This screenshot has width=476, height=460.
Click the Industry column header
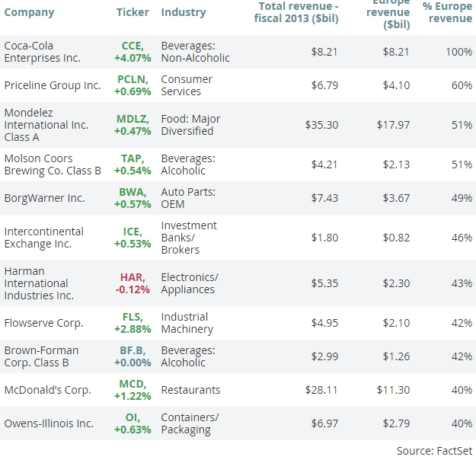(184, 12)
